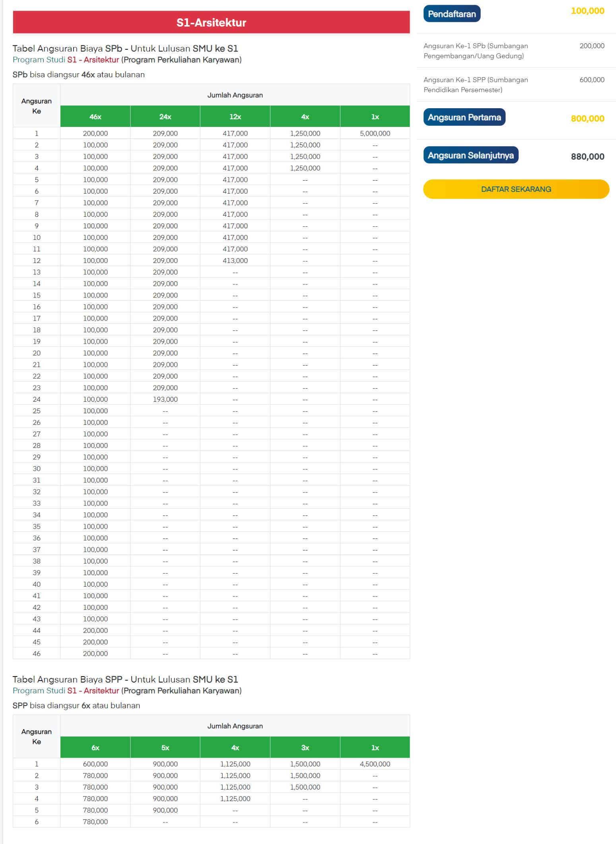Click "Angsuran Ke" header in SPb table
Viewport: 616px width, 844px height.
pos(37,106)
